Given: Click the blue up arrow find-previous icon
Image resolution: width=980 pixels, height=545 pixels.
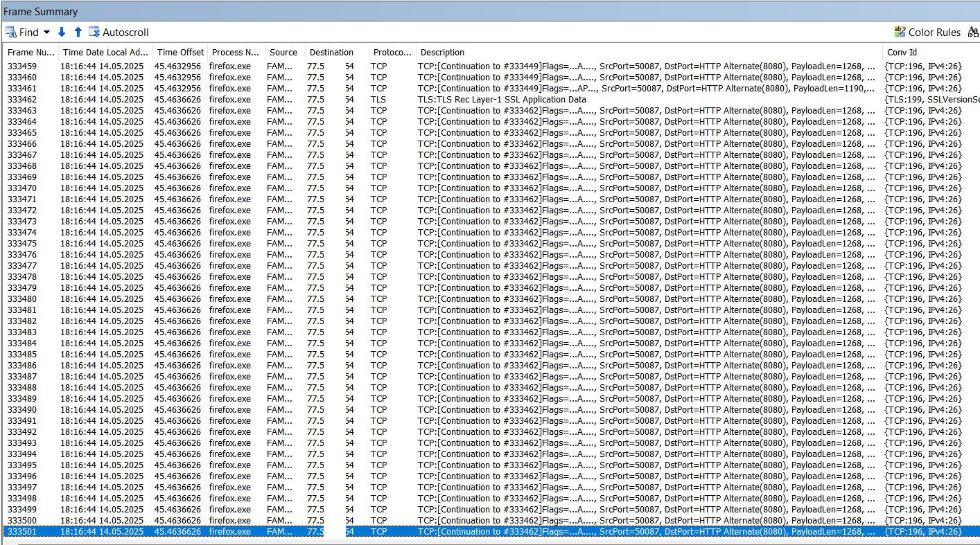Looking at the screenshot, I should [78, 32].
